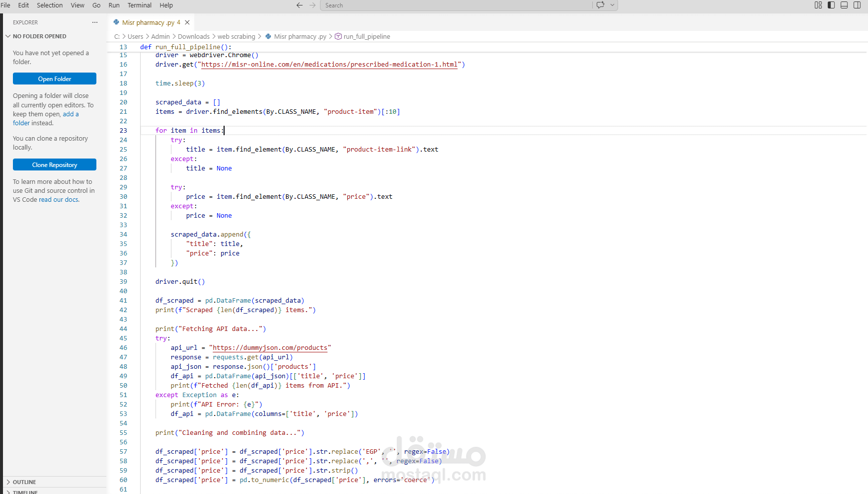Click the Clone Repository button
868x494 pixels.
pos(55,165)
